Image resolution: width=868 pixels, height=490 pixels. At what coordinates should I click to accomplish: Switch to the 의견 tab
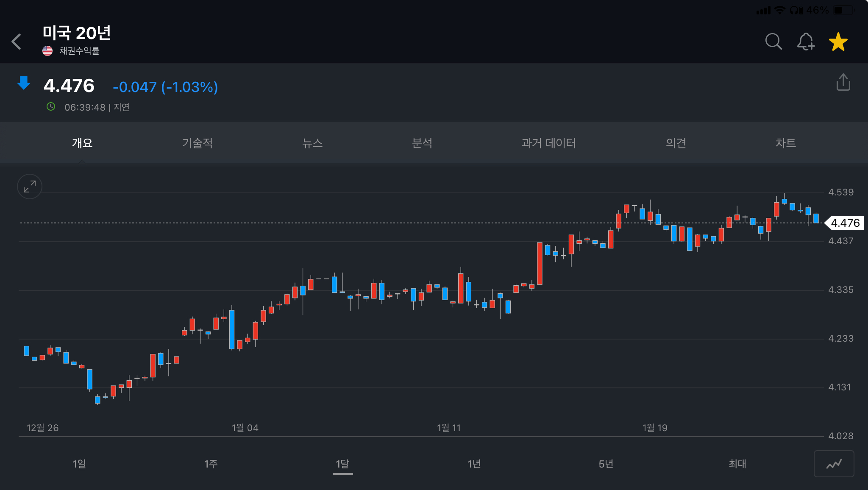point(676,143)
